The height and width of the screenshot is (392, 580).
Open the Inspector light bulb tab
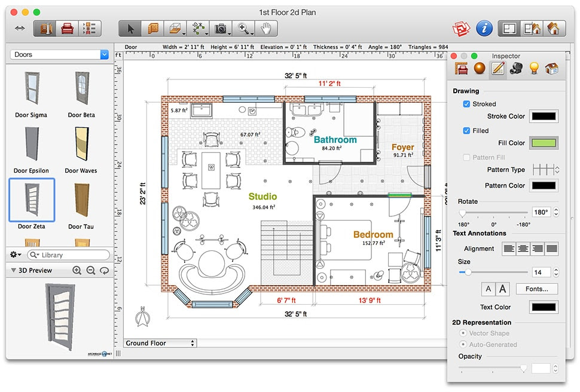[534, 68]
